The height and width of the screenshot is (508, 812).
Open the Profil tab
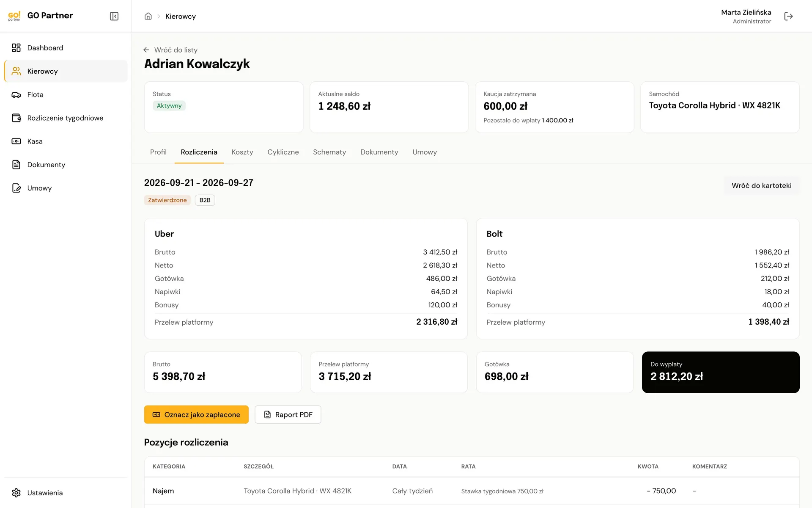click(x=158, y=152)
